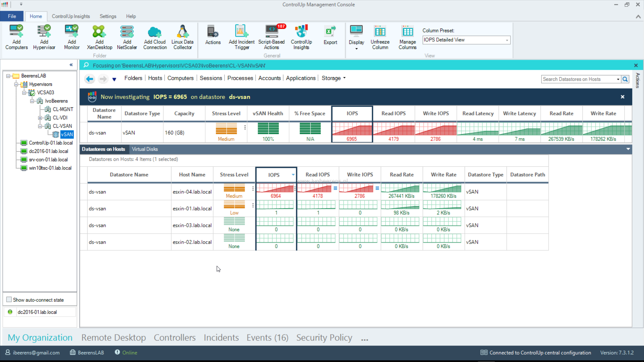Open the Settings ribbon tab
Screen dimensions: 644x362
[x=108, y=16]
